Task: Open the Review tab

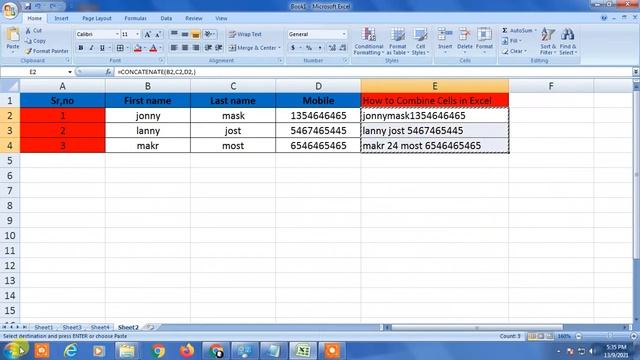Action: (193, 18)
